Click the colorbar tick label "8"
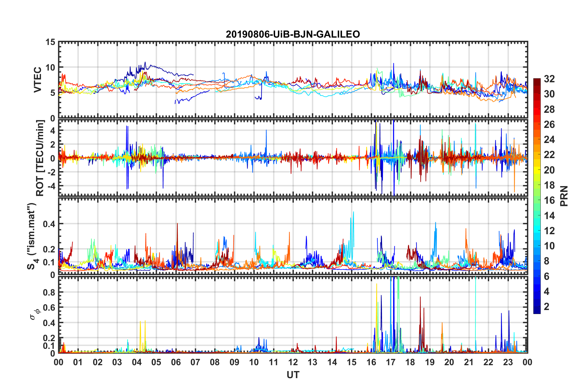586x392 pixels. pyautogui.click(x=547, y=261)
